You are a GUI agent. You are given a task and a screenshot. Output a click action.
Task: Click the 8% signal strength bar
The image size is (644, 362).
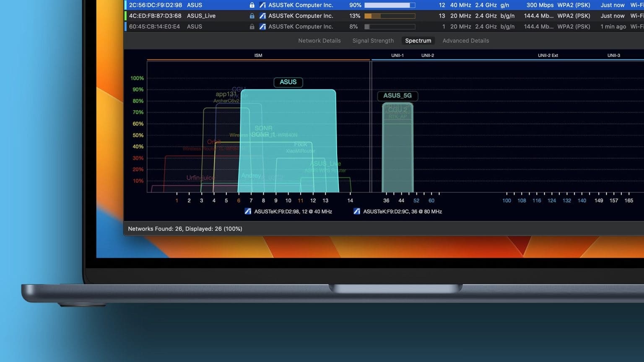pos(390,26)
